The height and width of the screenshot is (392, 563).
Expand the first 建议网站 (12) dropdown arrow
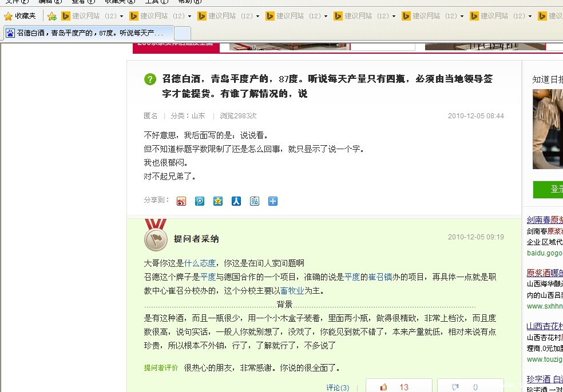pos(121,16)
